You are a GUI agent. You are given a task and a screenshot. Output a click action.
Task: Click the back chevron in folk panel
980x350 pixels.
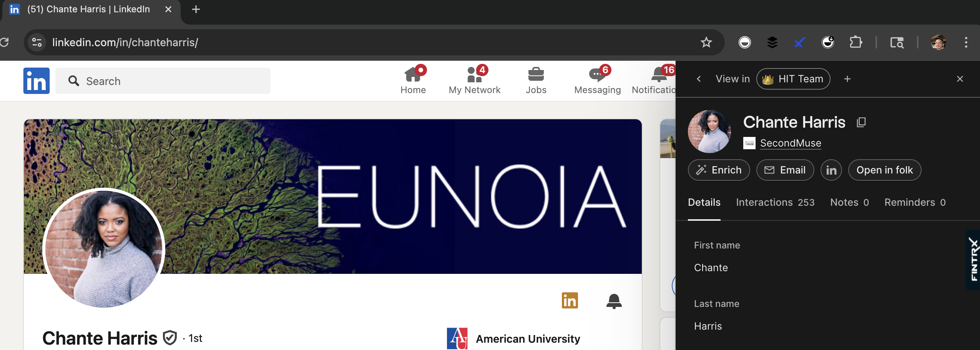tap(699, 79)
